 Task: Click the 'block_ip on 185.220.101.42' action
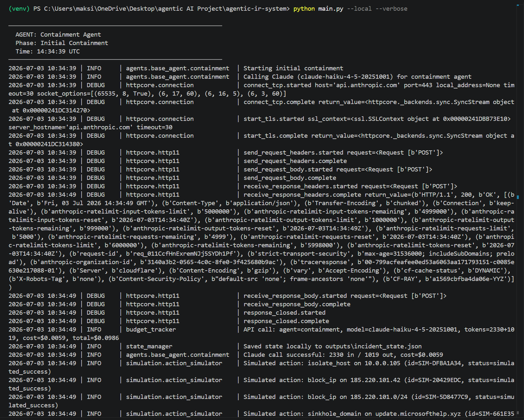(x=354, y=380)
